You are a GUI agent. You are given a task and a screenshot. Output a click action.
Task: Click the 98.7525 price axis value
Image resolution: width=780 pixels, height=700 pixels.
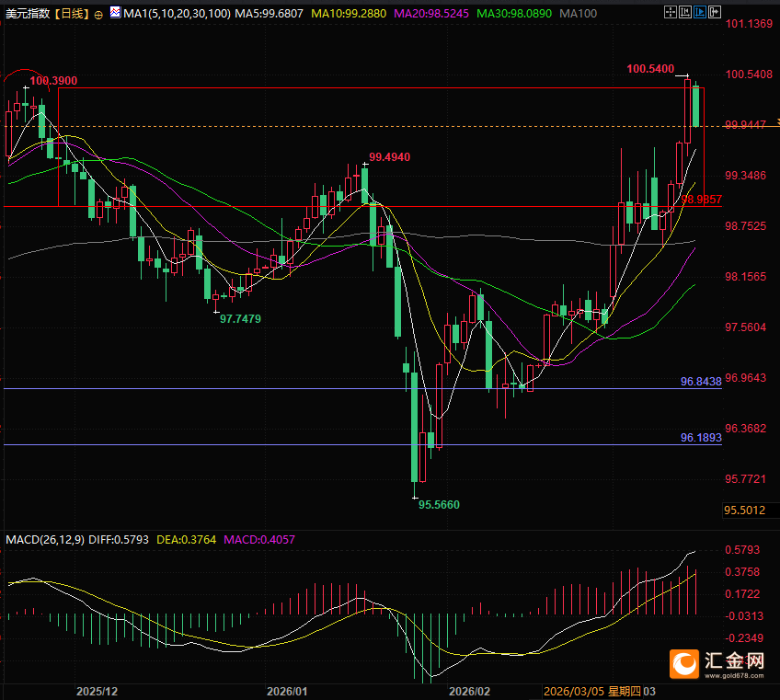pyautogui.click(x=746, y=226)
